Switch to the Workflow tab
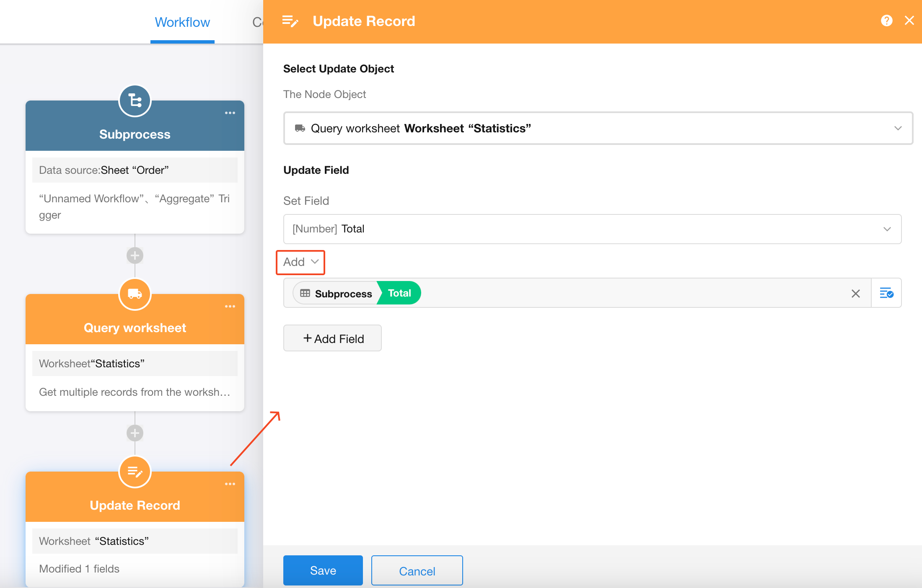This screenshot has height=588, width=922. 182,22
